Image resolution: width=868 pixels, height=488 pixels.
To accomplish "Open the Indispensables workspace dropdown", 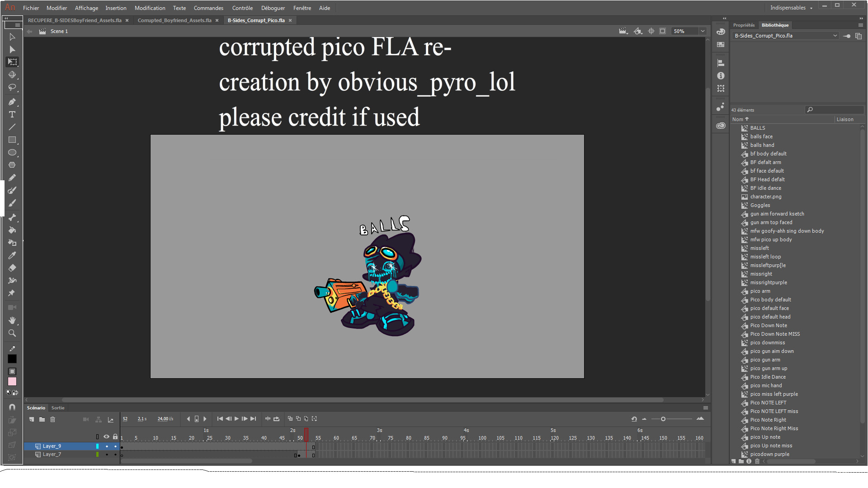I will 791,8.
